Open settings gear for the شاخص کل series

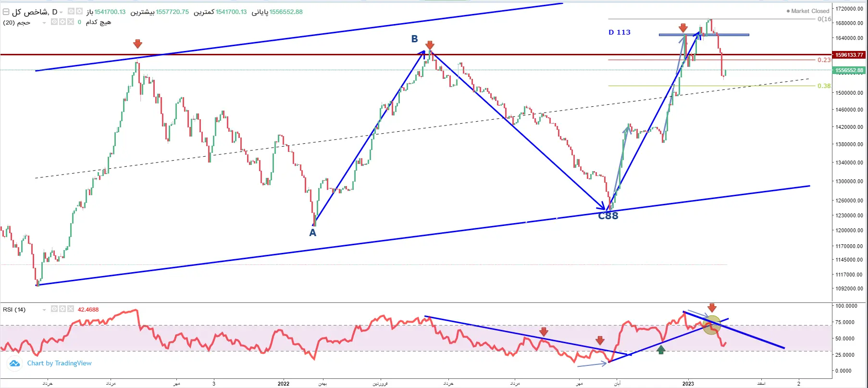click(x=79, y=12)
